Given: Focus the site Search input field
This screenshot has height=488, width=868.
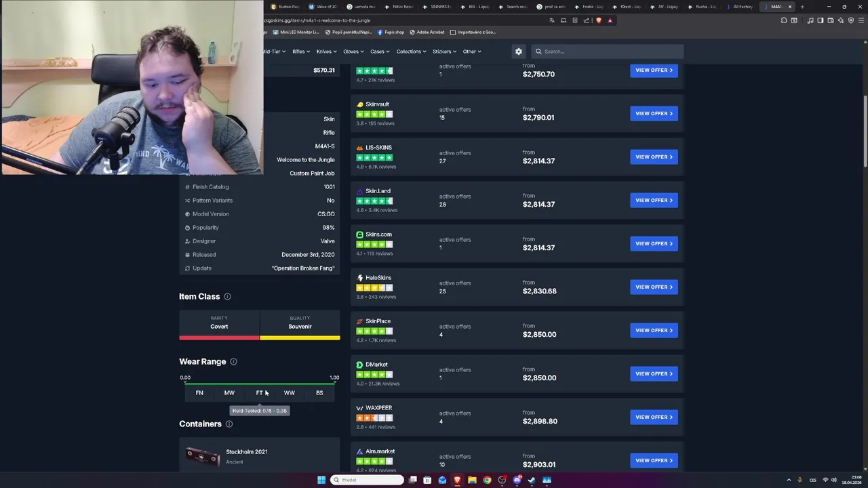Looking at the screenshot, I should pyautogui.click(x=608, y=52).
